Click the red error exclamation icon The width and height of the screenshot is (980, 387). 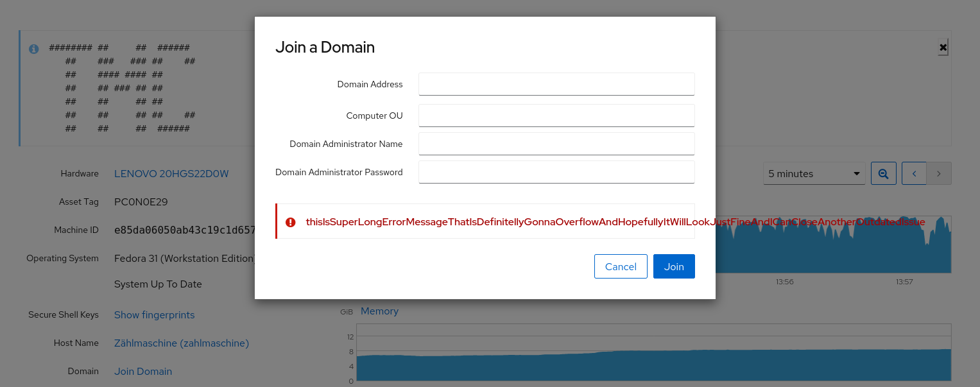[x=290, y=221]
